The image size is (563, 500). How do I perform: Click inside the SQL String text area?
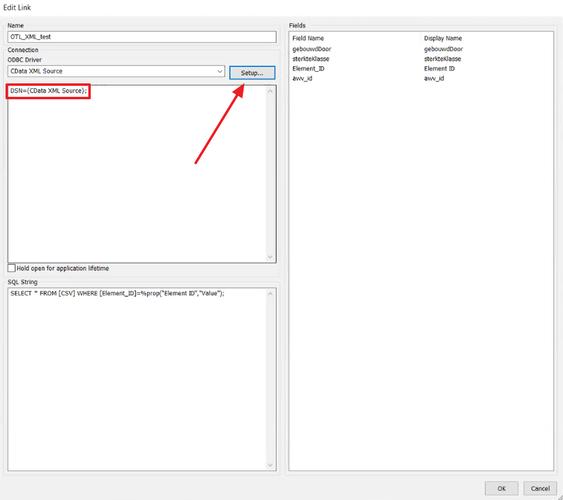tap(138, 379)
